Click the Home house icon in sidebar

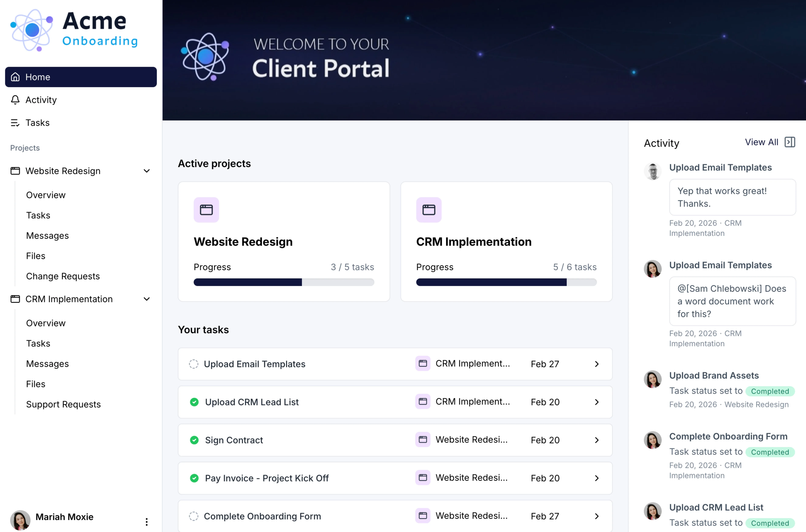tap(15, 77)
